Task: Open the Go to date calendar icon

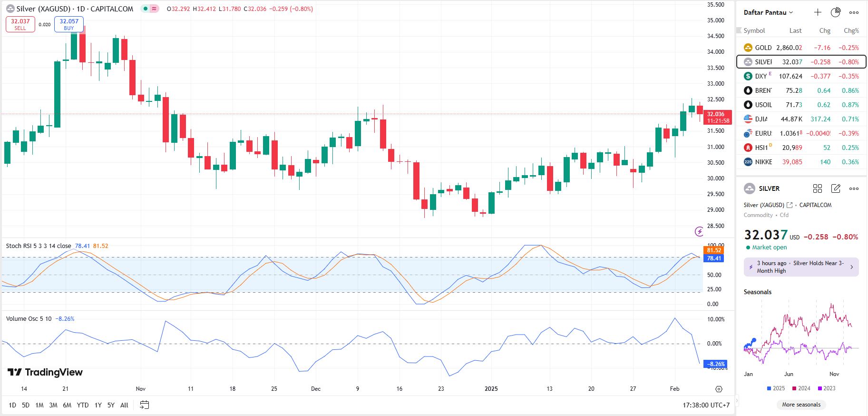Action: point(145,405)
